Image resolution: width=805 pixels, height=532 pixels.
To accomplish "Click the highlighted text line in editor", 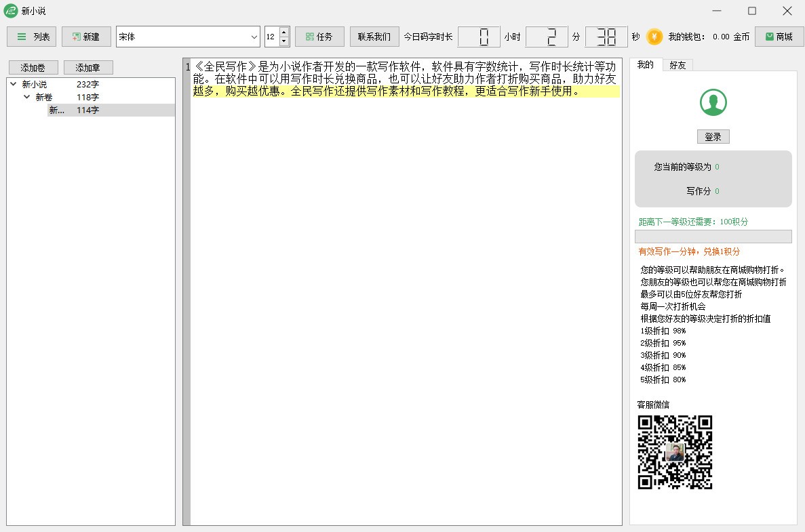I will click(x=406, y=91).
